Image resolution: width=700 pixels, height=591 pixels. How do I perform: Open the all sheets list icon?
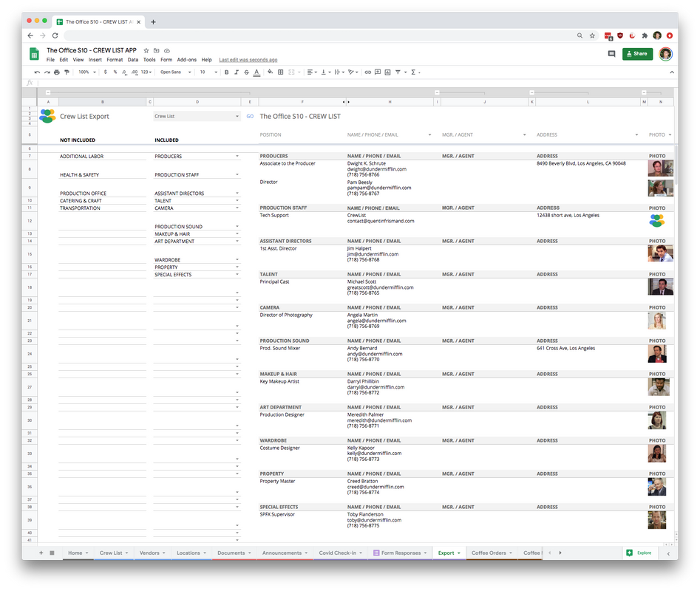point(52,553)
